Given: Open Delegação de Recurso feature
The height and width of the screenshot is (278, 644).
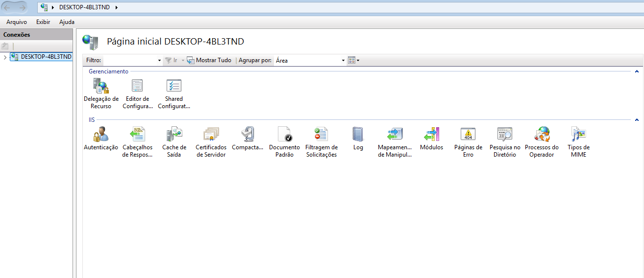Looking at the screenshot, I should [x=101, y=93].
